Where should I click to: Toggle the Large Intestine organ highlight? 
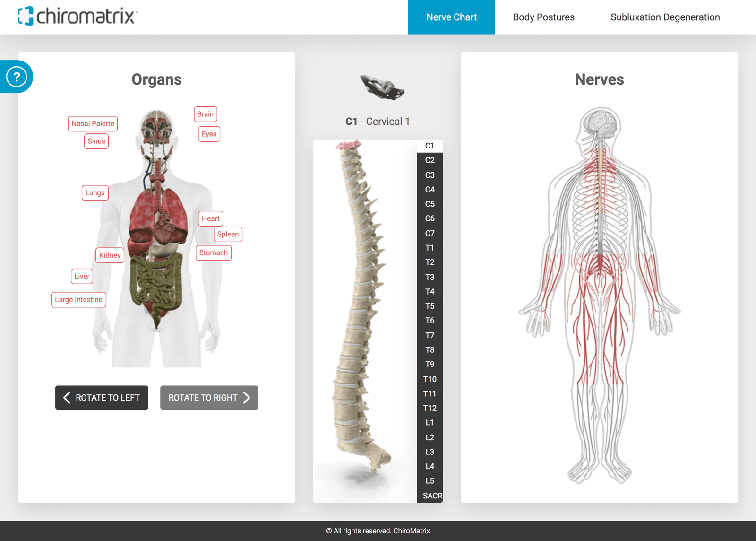pos(78,299)
